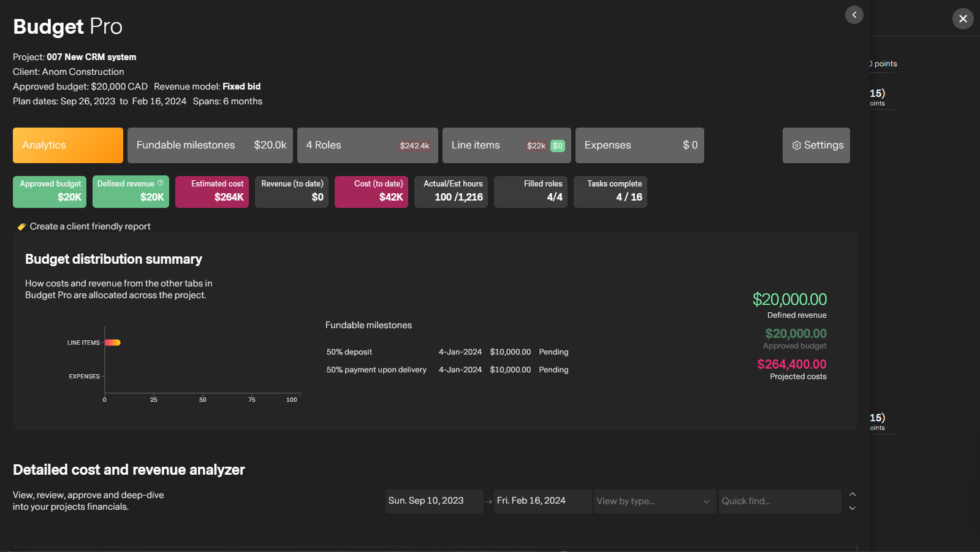980x552 pixels.
Task: Open the Fundable milestones tab
Action: [x=210, y=145]
